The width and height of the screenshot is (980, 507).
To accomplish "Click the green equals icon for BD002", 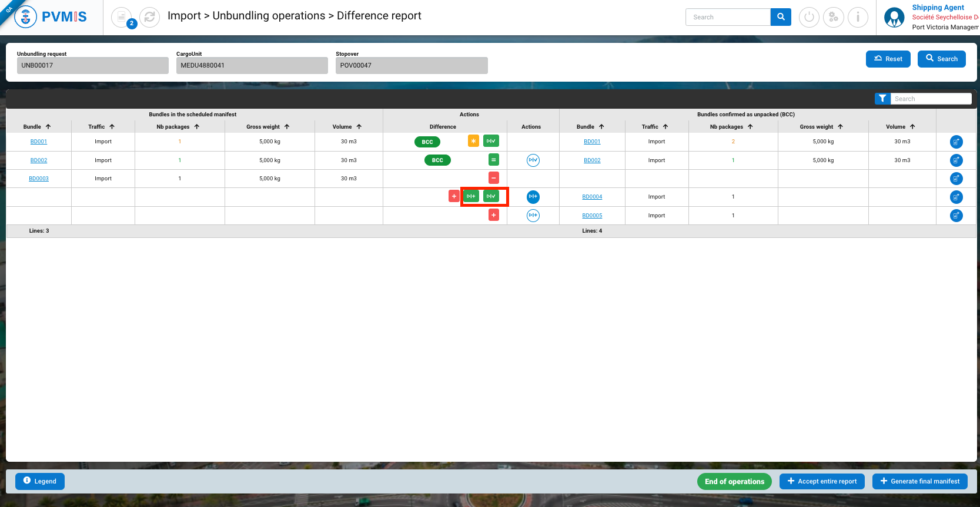I will point(494,160).
